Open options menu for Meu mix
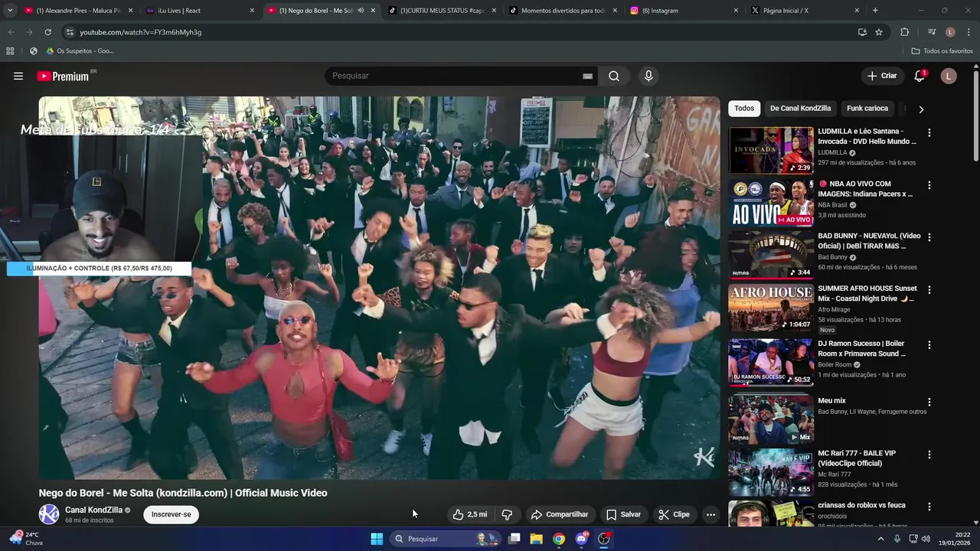980x551 pixels. 929,402
